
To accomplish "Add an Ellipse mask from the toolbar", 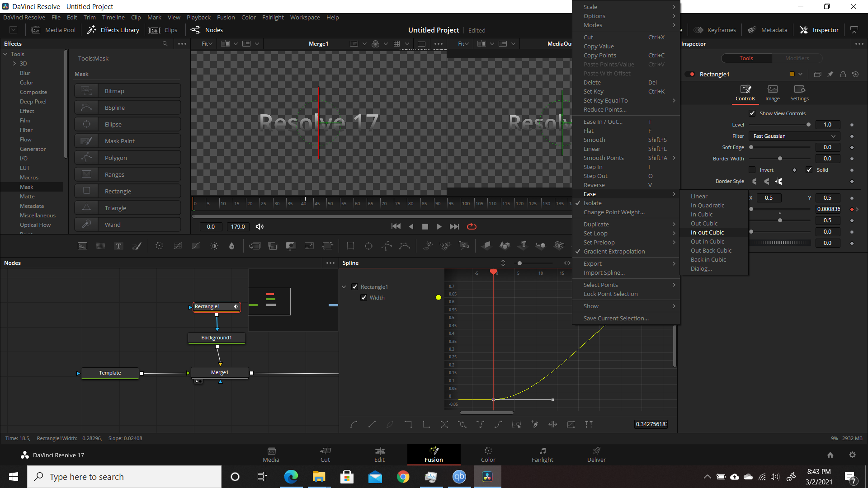I will pyautogui.click(x=368, y=246).
